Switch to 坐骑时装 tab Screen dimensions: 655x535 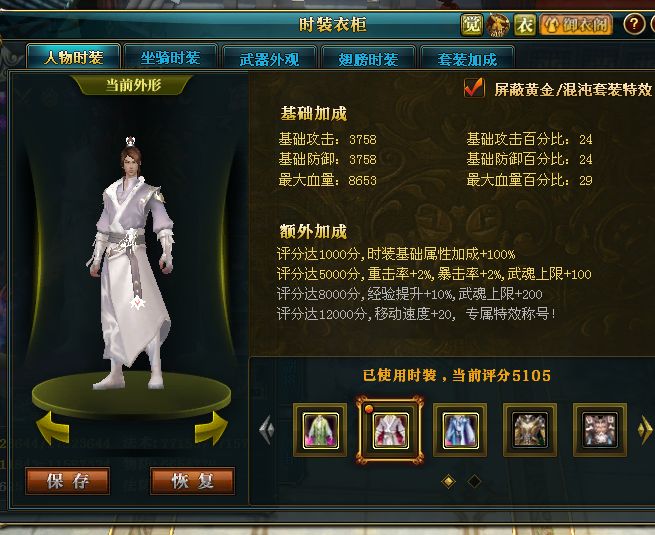click(x=170, y=58)
